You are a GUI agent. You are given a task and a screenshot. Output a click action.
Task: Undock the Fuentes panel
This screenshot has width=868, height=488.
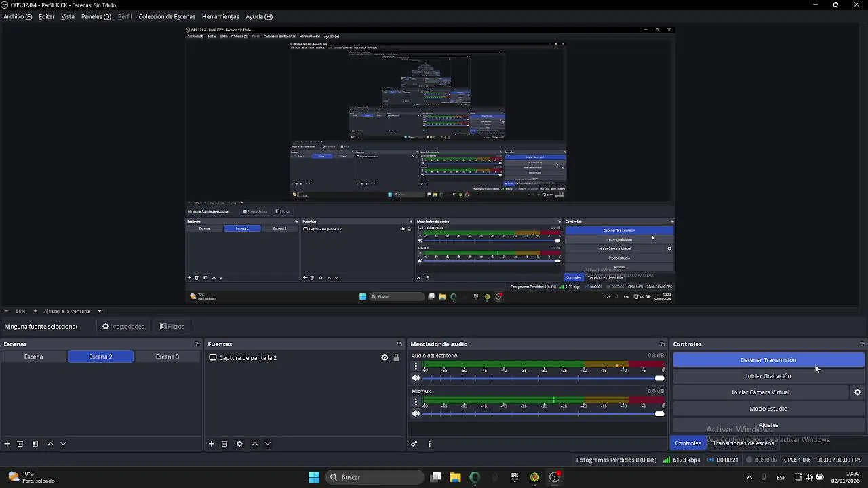(399, 344)
